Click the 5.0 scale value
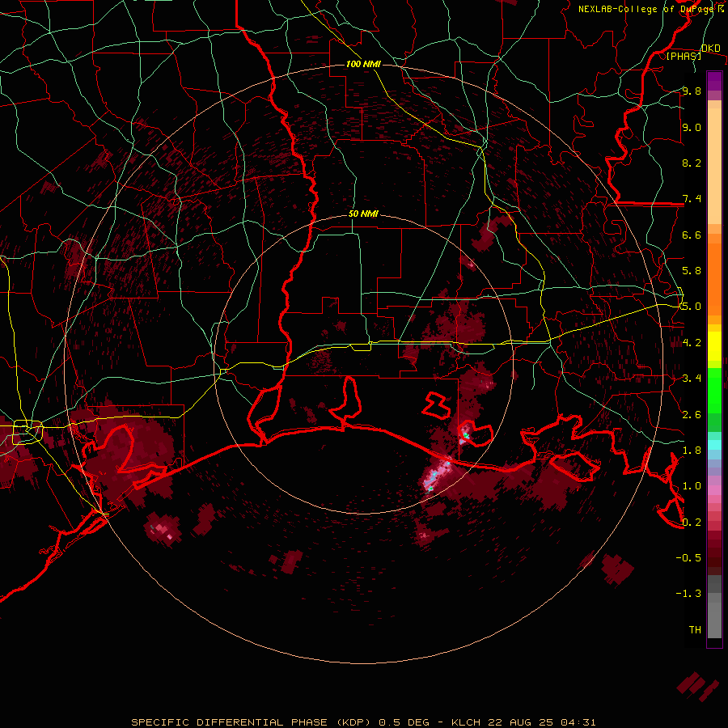 [692, 307]
